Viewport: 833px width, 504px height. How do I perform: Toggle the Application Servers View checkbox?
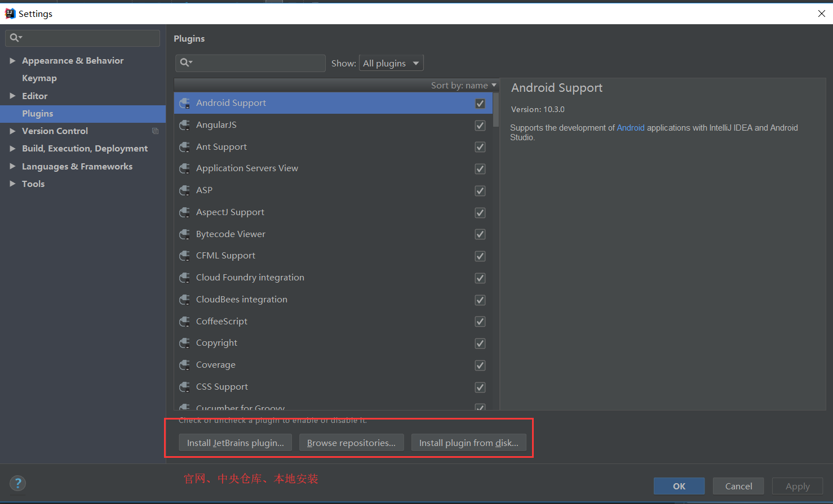[x=480, y=169]
